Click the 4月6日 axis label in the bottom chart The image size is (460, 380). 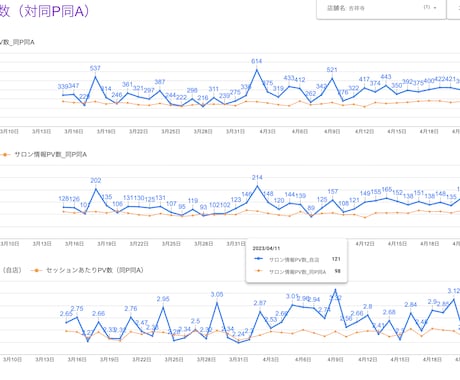click(303, 360)
